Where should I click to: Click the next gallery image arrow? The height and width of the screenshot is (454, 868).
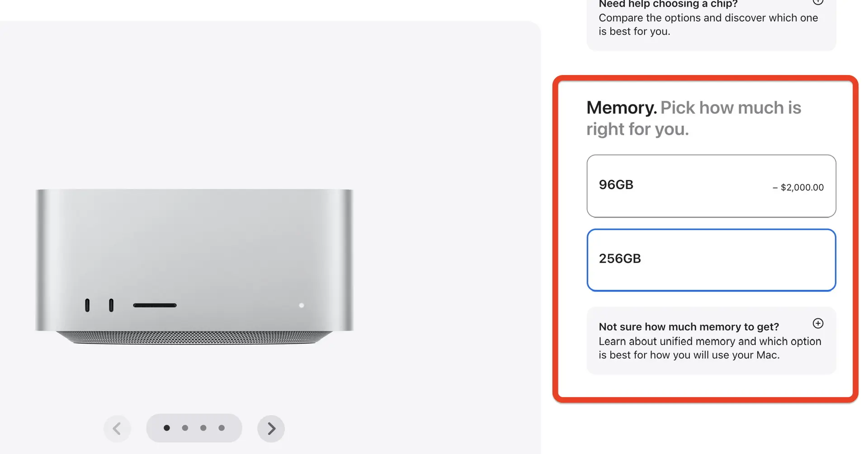[x=271, y=428]
